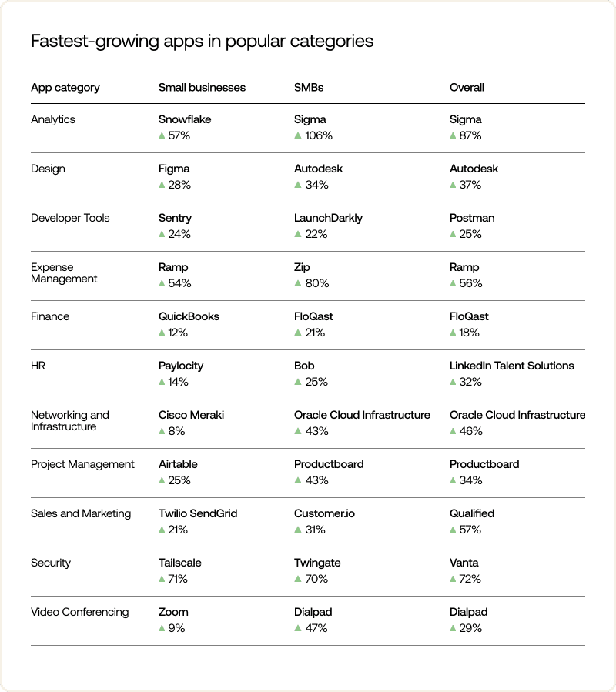Click the green arrow beside Snowflake's 57%
Screen dimensions: 616x692
tap(162, 135)
